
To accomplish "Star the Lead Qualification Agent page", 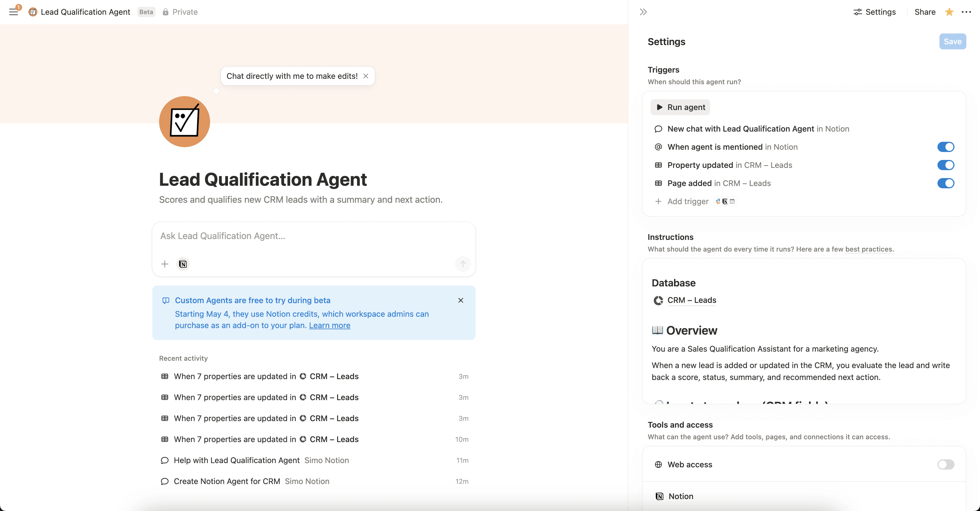I will (949, 12).
